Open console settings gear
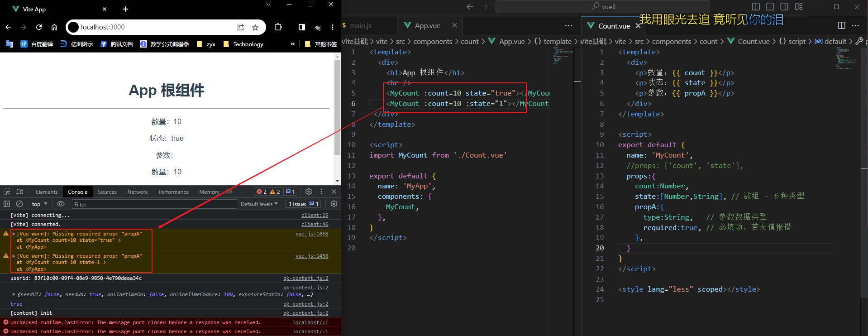The width and height of the screenshot is (868, 336). click(x=334, y=204)
